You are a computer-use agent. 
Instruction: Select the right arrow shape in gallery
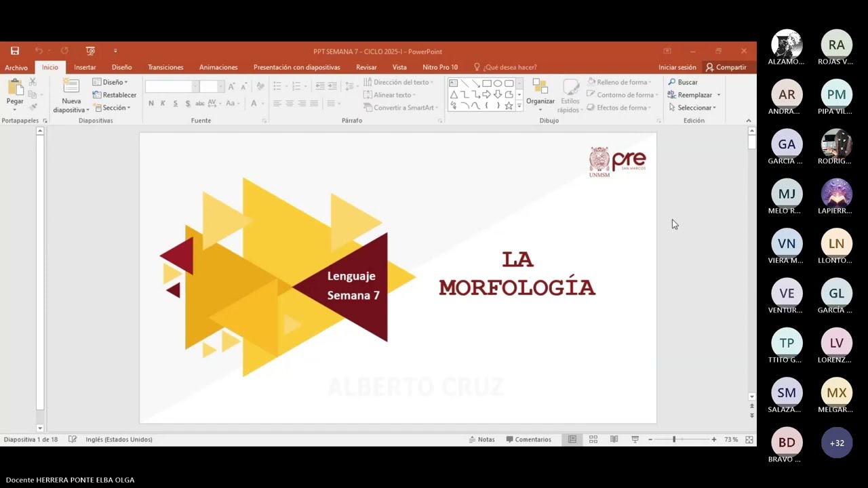pyautogui.click(x=486, y=94)
